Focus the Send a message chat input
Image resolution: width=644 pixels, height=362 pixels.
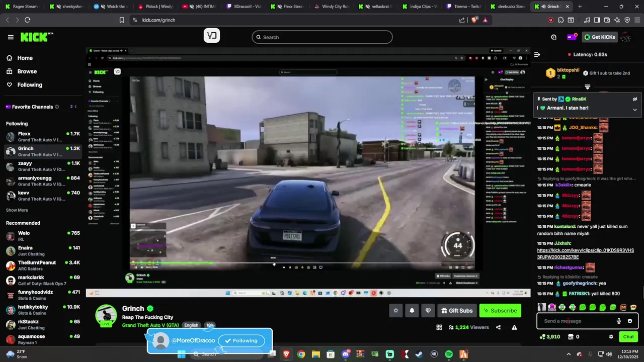click(578, 321)
